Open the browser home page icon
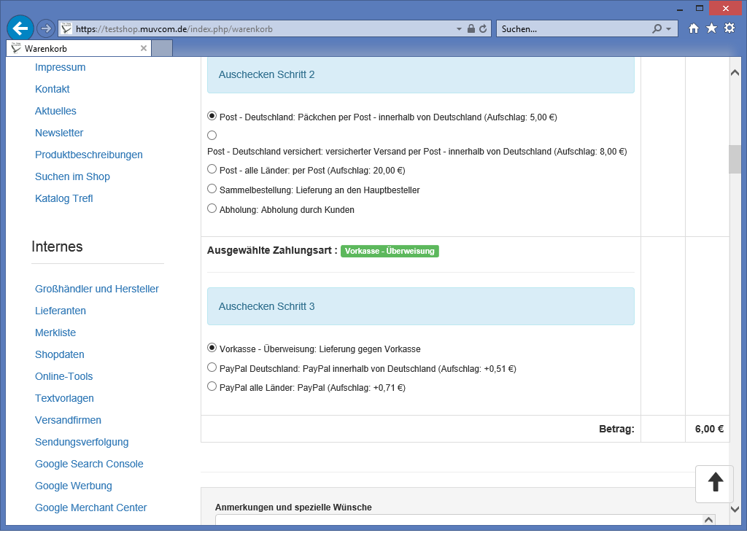This screenshot has height=560, width=747. pos(694,28)
